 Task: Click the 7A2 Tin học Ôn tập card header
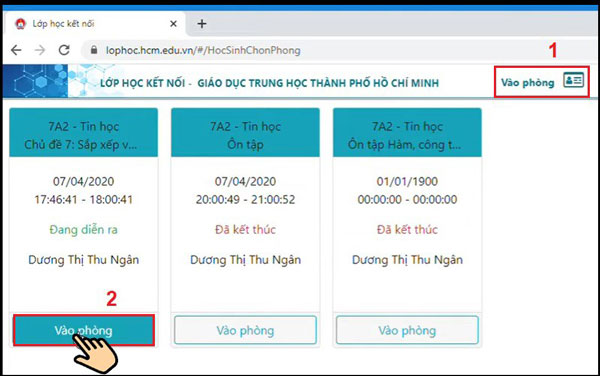(x=245, y=133)
